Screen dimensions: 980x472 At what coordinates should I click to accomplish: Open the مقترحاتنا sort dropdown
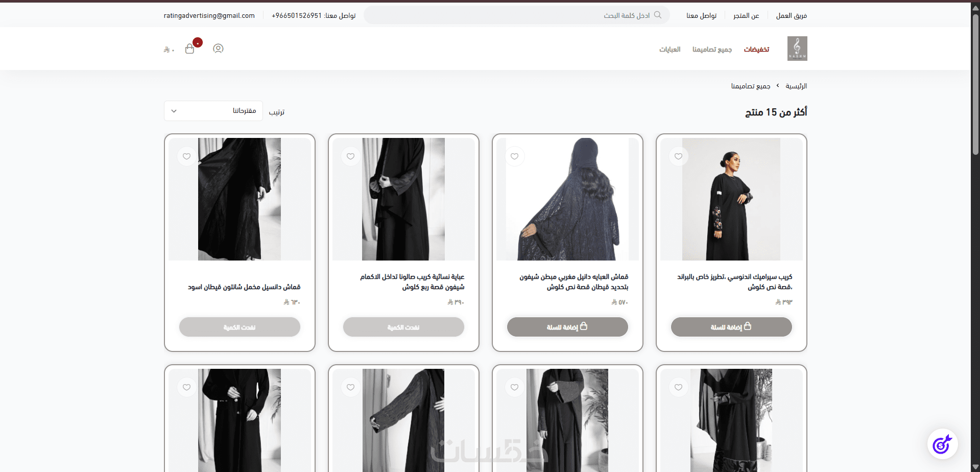tap(213, 111)
